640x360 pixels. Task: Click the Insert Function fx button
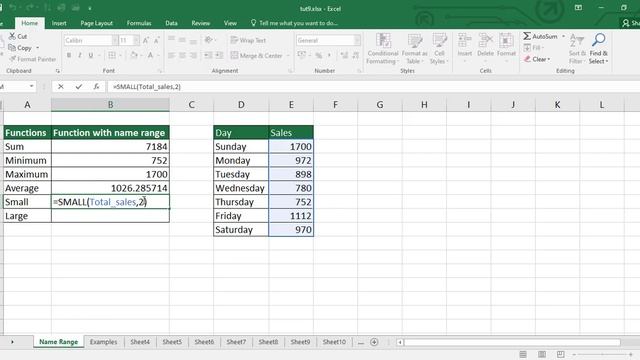pos(96,87)
